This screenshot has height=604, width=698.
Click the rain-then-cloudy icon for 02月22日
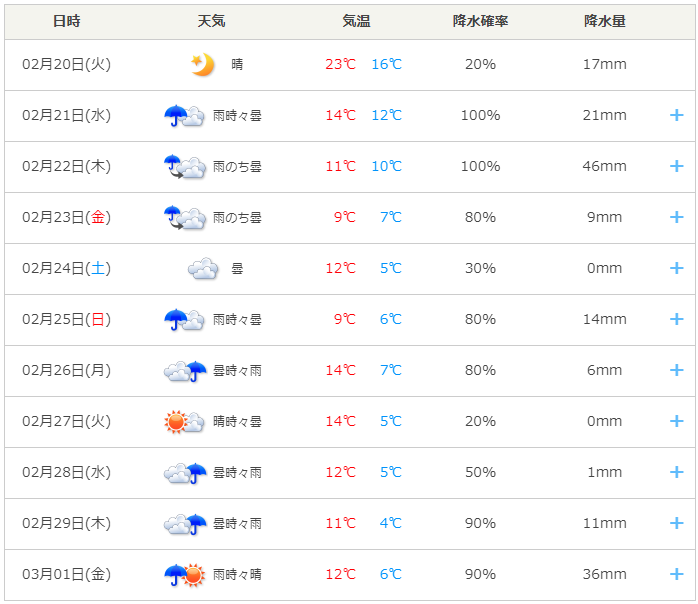pos(184,166)
